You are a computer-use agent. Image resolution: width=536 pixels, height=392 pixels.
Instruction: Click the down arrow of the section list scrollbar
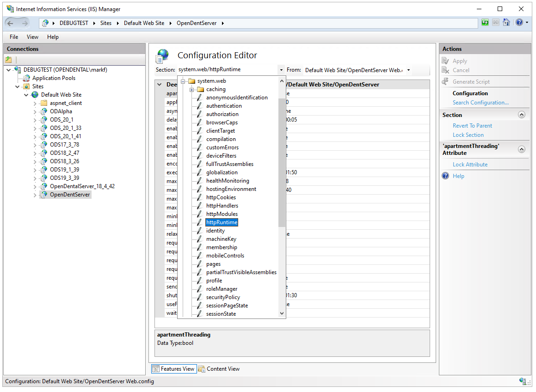coord(282,313)
